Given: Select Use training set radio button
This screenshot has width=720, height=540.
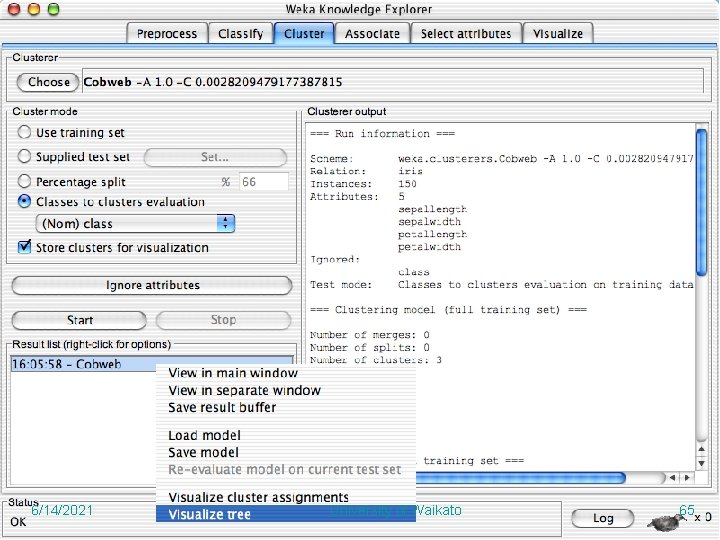Looking at the screenshot, I should click(x=24, y=132).
